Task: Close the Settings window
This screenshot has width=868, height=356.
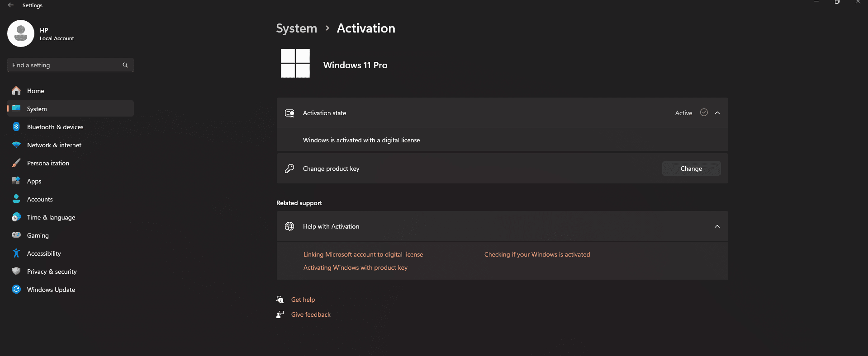Action: click(858, 2)
